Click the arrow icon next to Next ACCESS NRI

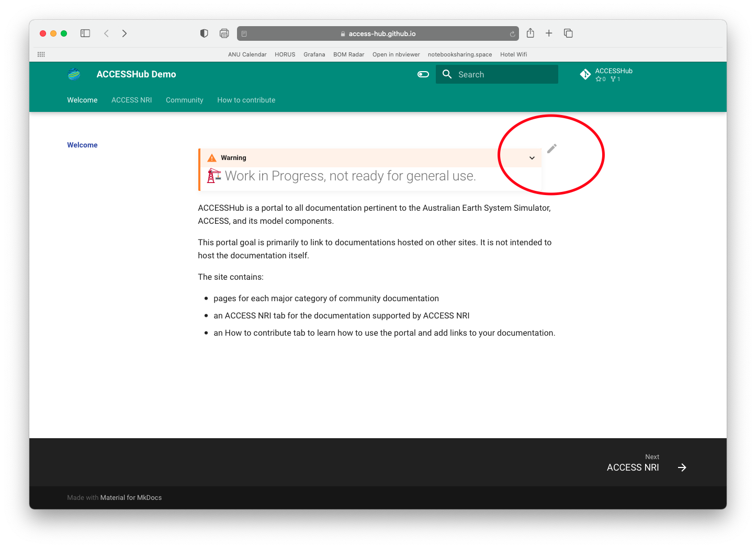pos(681,467)
